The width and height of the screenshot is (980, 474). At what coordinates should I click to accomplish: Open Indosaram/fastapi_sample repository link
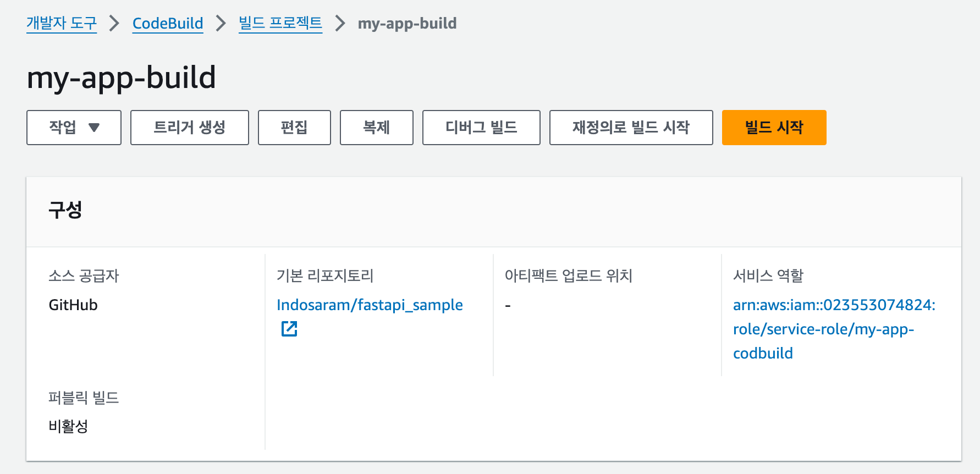click(370, 305)
